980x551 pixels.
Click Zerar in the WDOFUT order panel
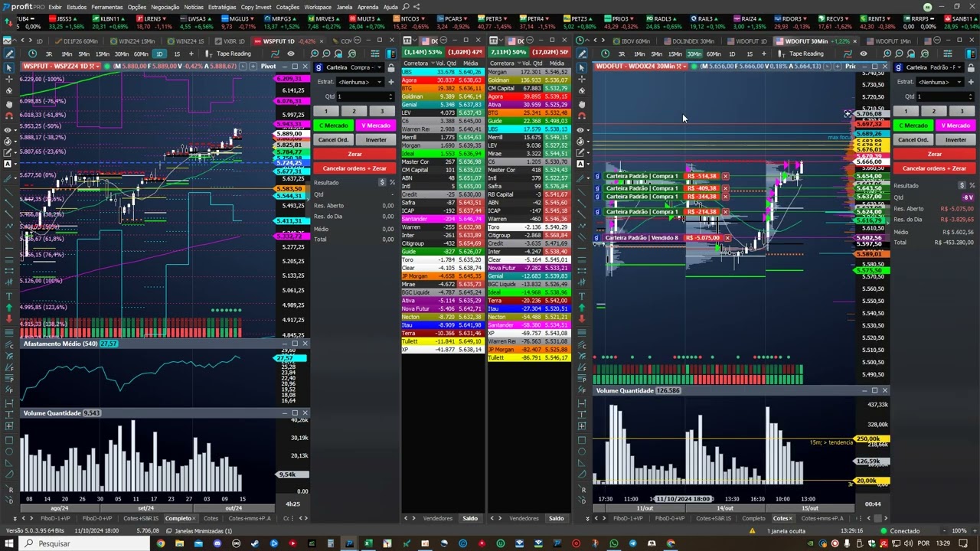click(x=934, y=154)
